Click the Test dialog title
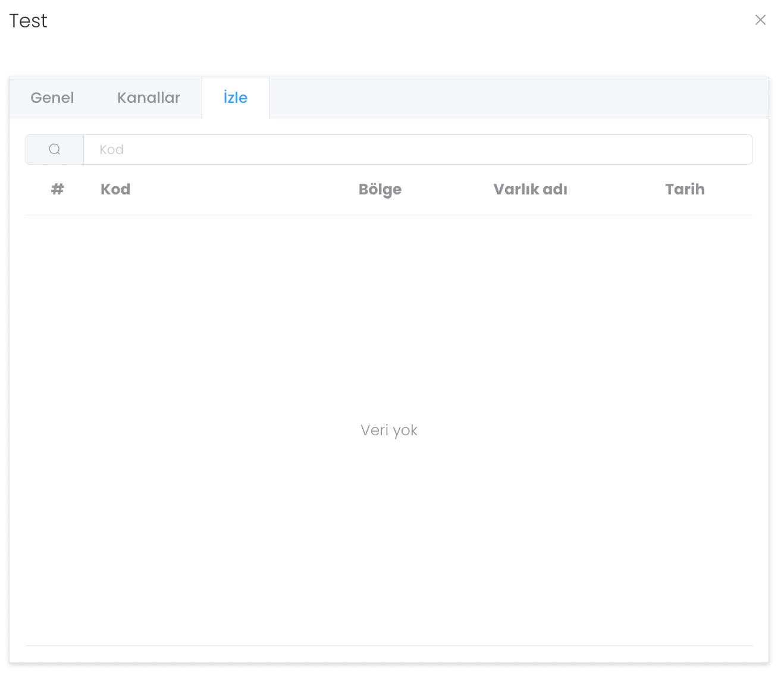Image resolution: width=784 pixels, height=685 pixels. click(28, 21)
